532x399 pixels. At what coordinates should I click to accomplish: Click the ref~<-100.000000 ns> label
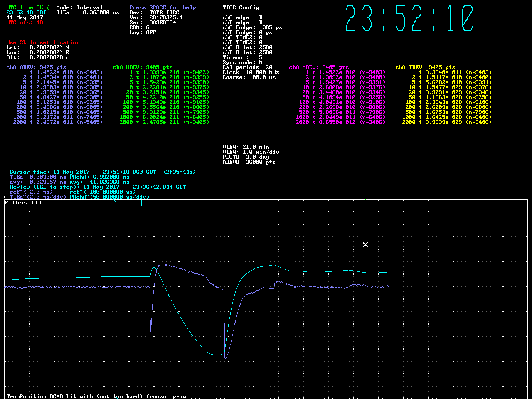(103, 192)
